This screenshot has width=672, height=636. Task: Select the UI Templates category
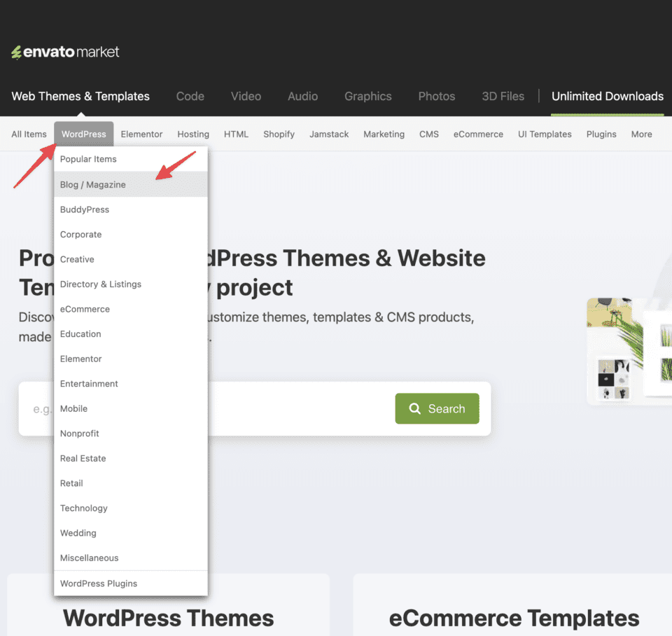pyautogui.click(x=545, y=134)
